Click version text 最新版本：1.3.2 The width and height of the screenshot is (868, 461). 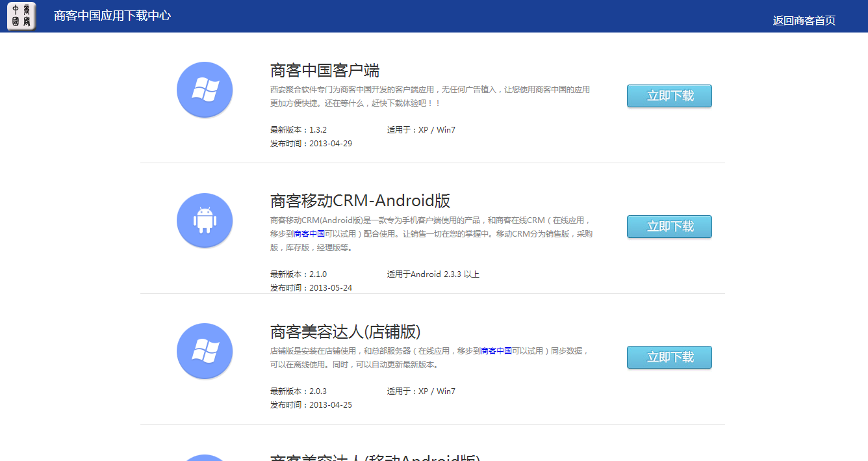(299, 130)
